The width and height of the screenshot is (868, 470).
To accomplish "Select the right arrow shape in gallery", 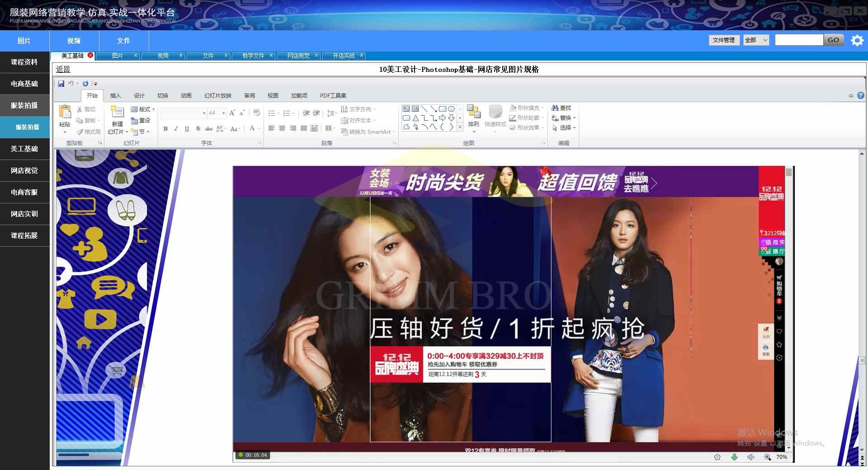I will point(442,118).
